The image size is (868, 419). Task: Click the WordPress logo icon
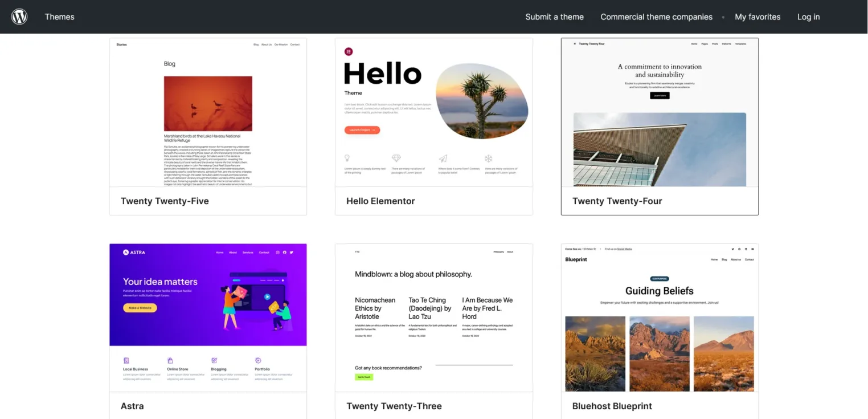coord(19,17)
